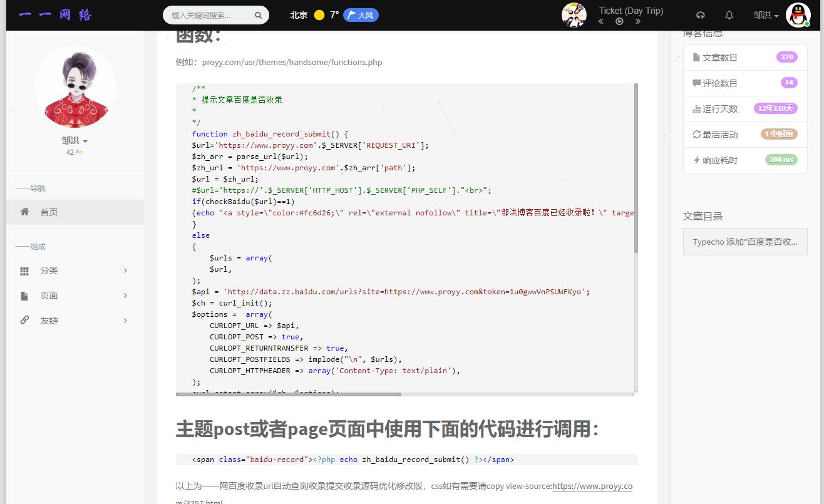Screen dimensions: 824x504
Task: Open the 友链 friend links menu
Action: (x=75, y=321)
